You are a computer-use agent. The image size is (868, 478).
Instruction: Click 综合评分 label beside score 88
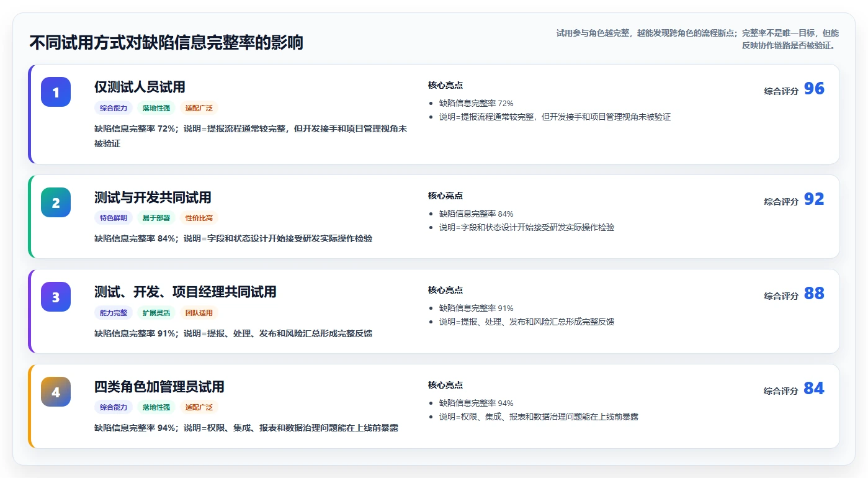pyautogui.click(x=781, y=296)
